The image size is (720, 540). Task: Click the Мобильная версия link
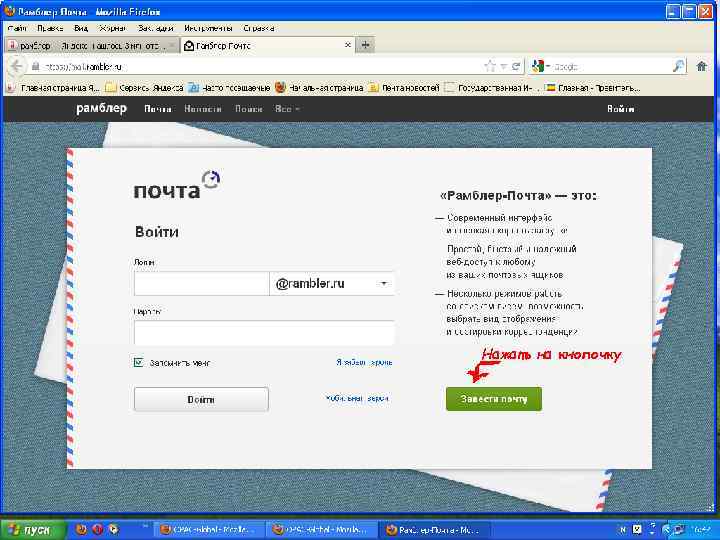[357, 399]
